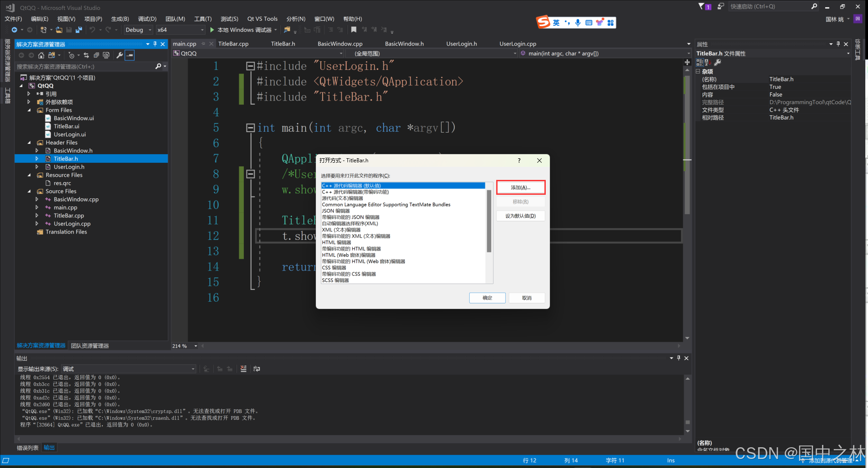Screen dimensions: 868x468
Task: Toggle Sogou 英 language mode
Action: (556, 23)
